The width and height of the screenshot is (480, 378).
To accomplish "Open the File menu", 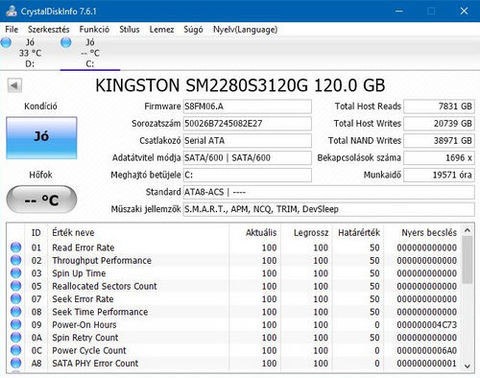I will click(12, 29).
